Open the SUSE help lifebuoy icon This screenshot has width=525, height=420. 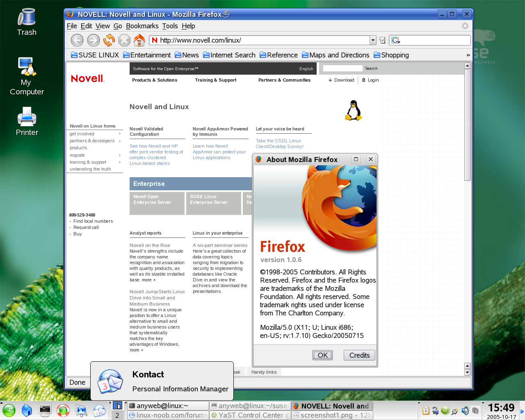63,411
